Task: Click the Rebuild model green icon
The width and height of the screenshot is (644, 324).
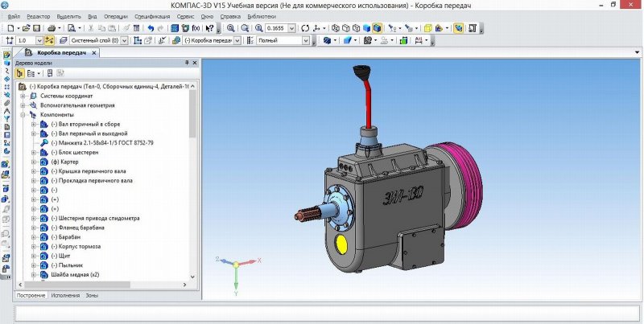Action: pos(404,40)
